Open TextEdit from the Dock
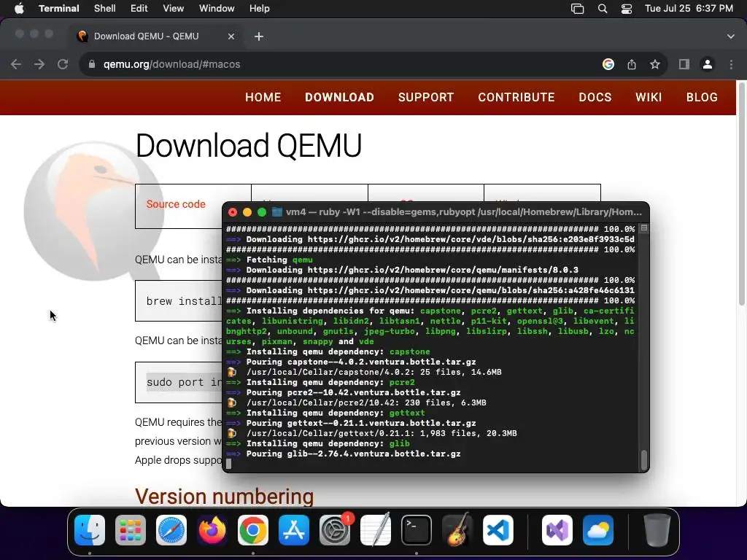 pyautogui.click(x=376, y=530)
